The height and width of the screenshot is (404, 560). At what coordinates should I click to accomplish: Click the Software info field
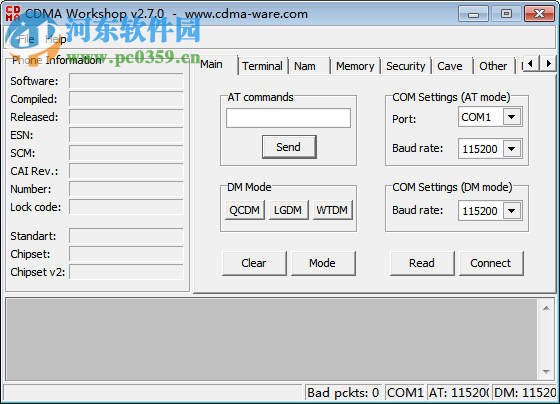click(x=126, y=81)
